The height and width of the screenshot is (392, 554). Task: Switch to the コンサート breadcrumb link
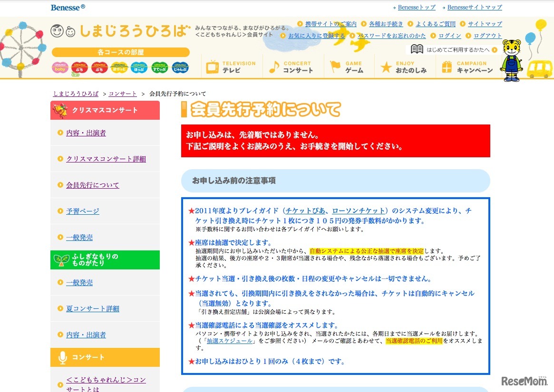coord(122,94)
